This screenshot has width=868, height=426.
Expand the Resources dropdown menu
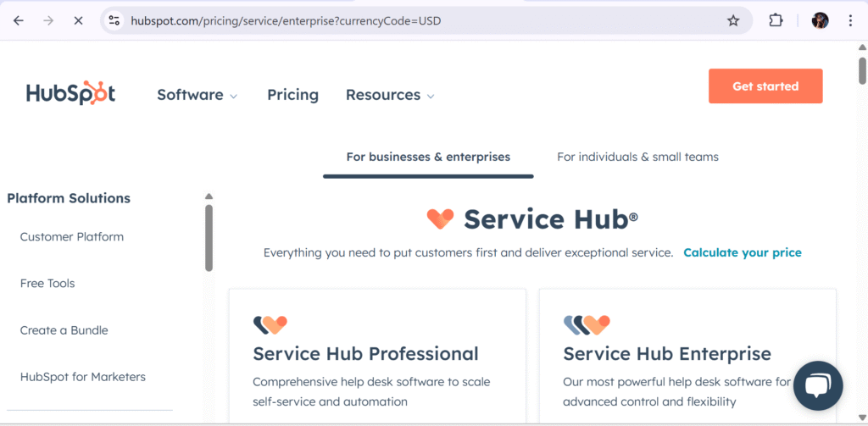click(390, 95)
